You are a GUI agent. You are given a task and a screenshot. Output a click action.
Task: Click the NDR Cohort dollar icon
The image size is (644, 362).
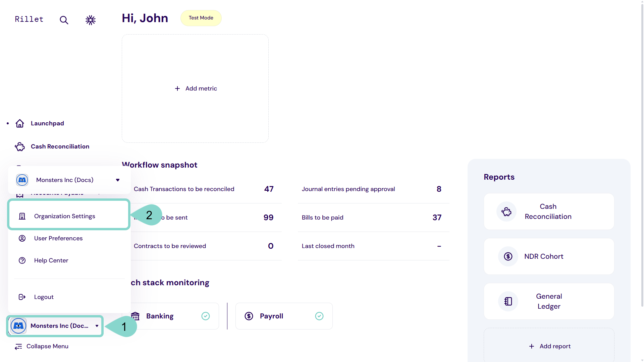click(508, 256)
